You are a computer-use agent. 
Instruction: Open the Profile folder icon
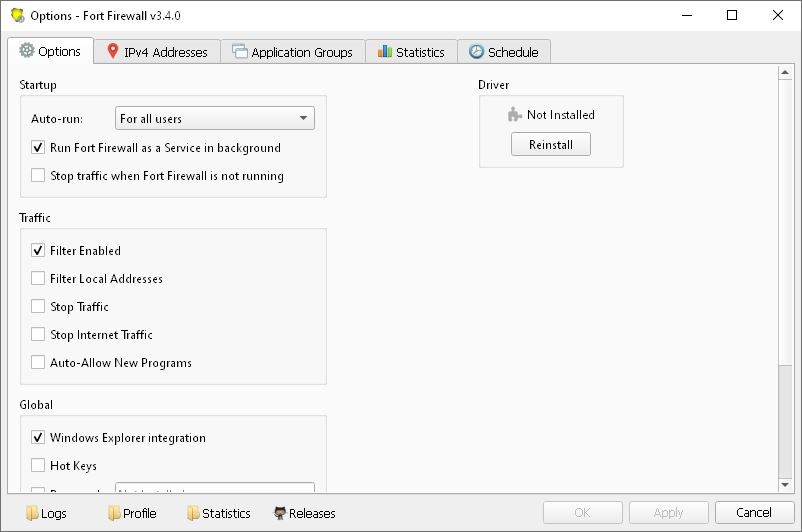click(113, 513)
